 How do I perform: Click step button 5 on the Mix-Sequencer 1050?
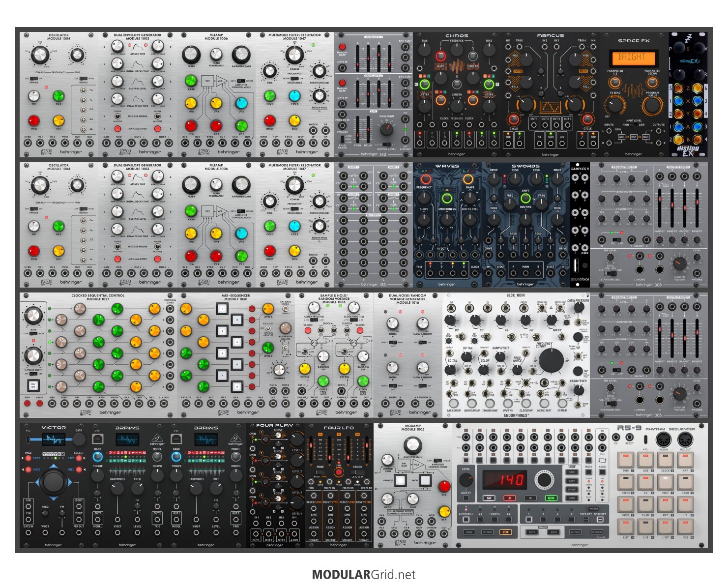coord(222,353)
